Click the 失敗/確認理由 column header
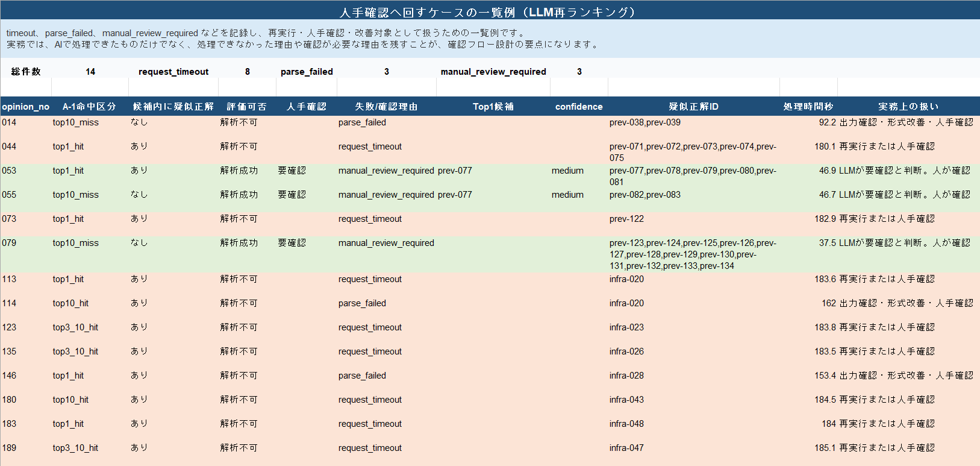Viewport: 980px width, 466px height. pos(387,107)
